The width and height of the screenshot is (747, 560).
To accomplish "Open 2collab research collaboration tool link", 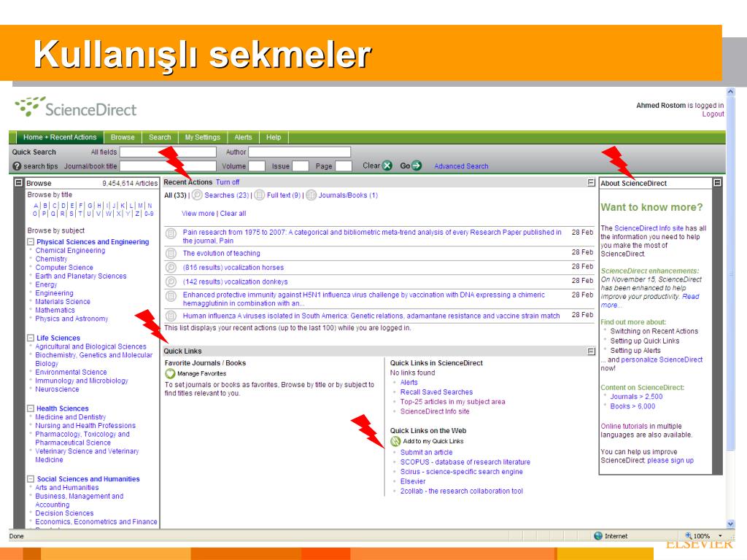I will point(461,491).
